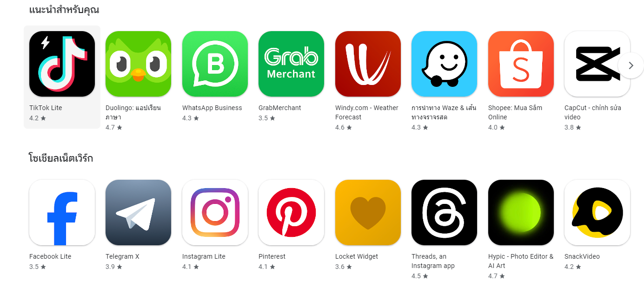Image resolution: width=644 pixels, height=294 pixels.
Task: Select the Waze navigation app icon
Action: point(444,64)
